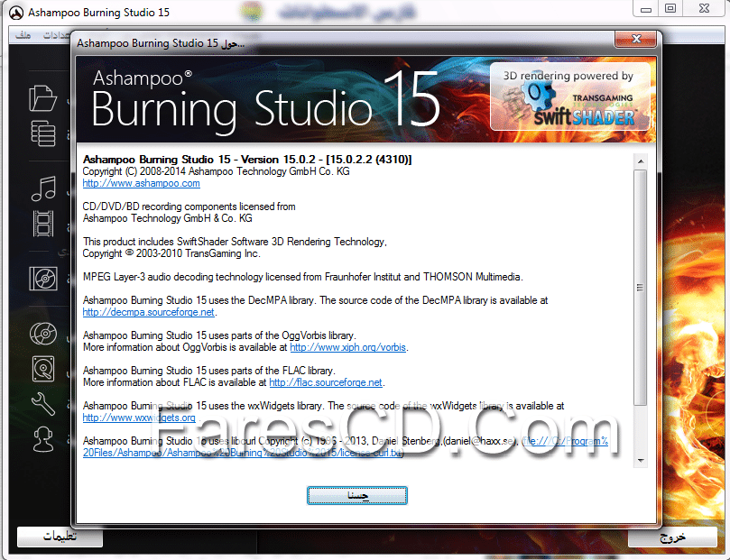Open the license-curl.txt file link
Screen dimensions: 730x560
pyautogui.click(x=345, y=447)
